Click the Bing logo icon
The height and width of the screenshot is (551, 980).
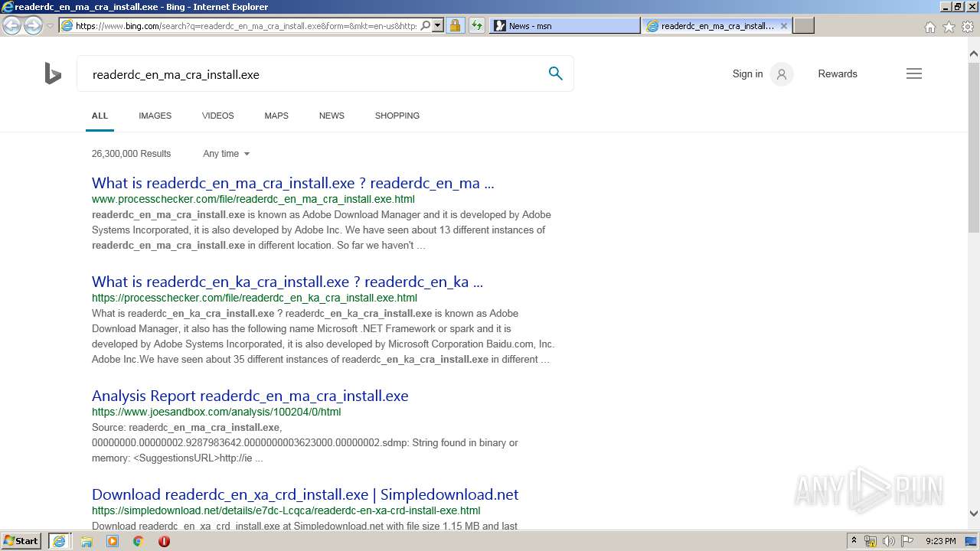[x=53, y=74]
